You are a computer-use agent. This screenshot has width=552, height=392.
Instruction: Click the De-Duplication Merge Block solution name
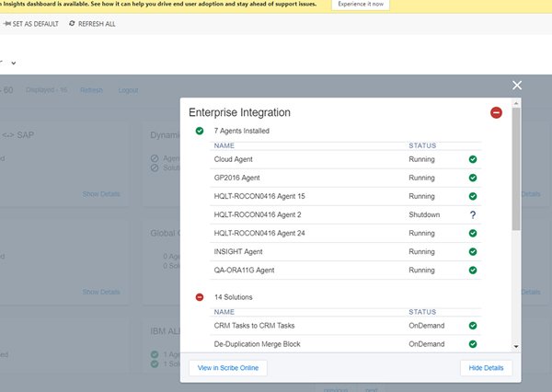click(257, 344)
